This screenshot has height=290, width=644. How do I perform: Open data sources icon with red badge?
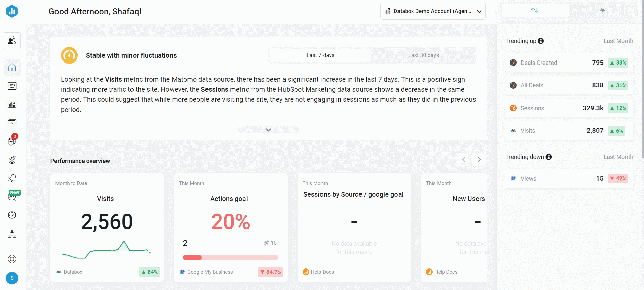(12, 141)
